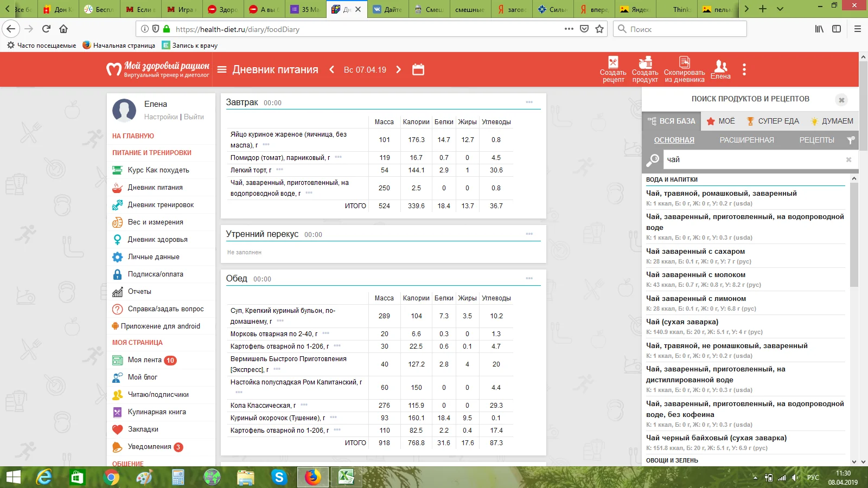This screenshot has height=488, width=868.
Task: Click the search results scrollbar down arrow
Action: coord(854,461)
